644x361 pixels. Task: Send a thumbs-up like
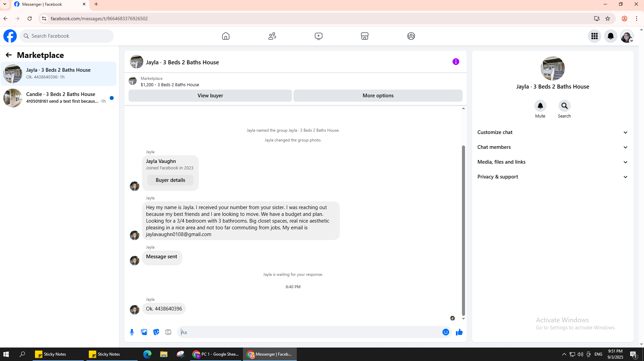click(459, 332)
